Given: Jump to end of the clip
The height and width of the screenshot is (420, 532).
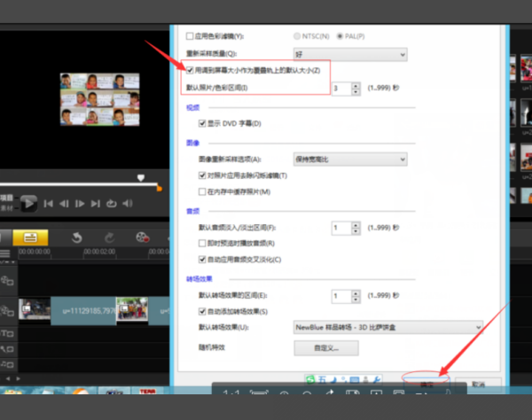Looking at the screenshot, I should pyautogui.click(x=95, y=204).
